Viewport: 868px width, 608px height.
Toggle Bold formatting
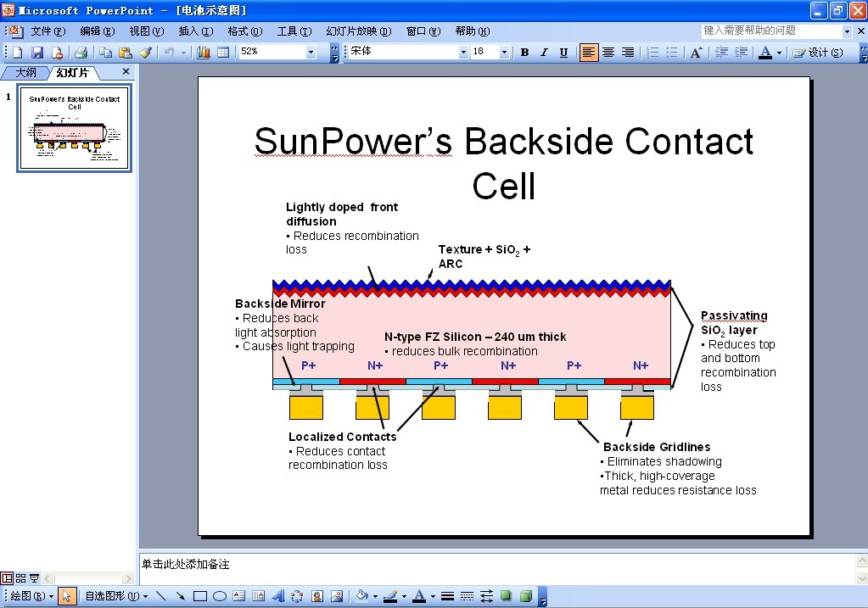tap(524, 53)
